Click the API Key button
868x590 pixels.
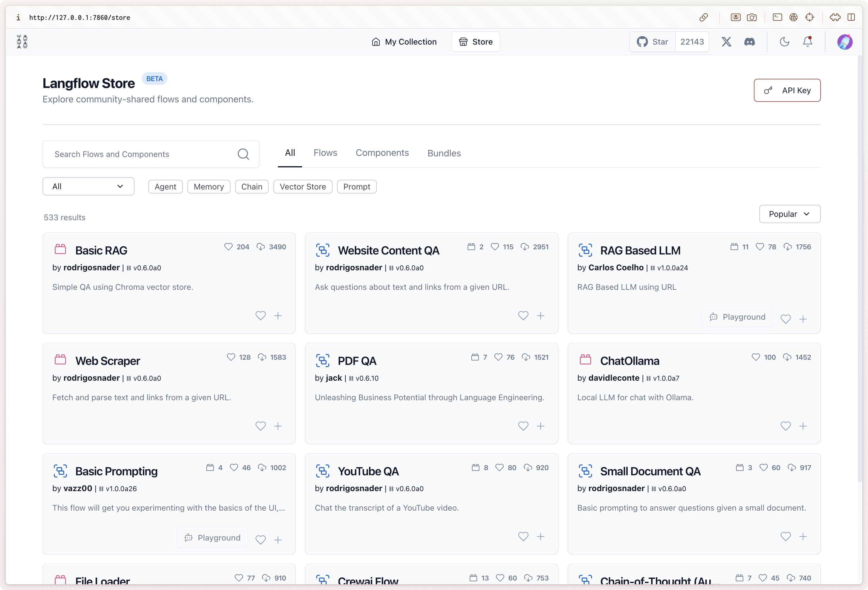coord(787,90)
